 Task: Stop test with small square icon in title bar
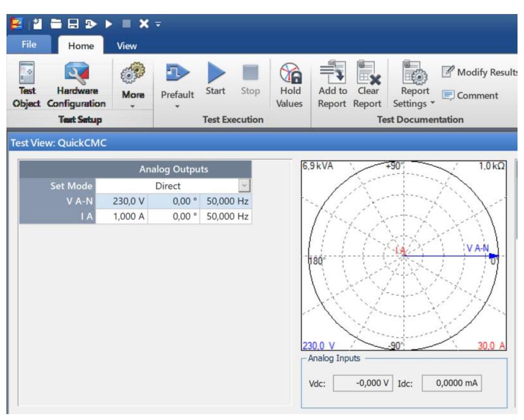[x=127, y=24]
